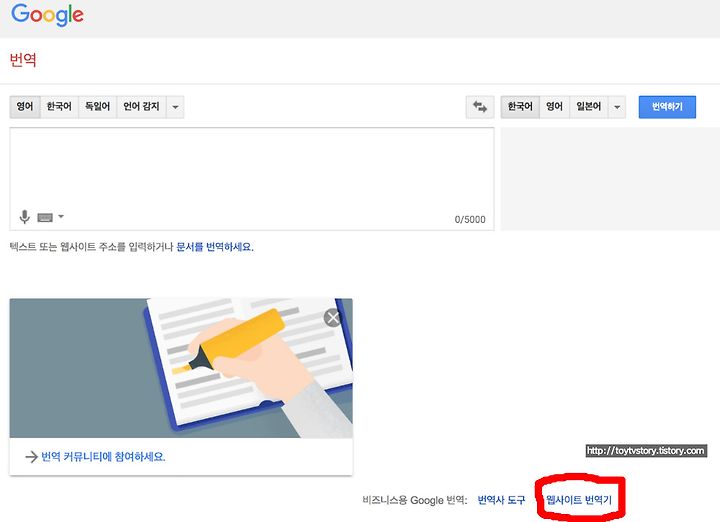Screen dimensions: 720x522
Task: Choose 언어 감지 source option
Action: pyautogui.click(x=141, y=107)
